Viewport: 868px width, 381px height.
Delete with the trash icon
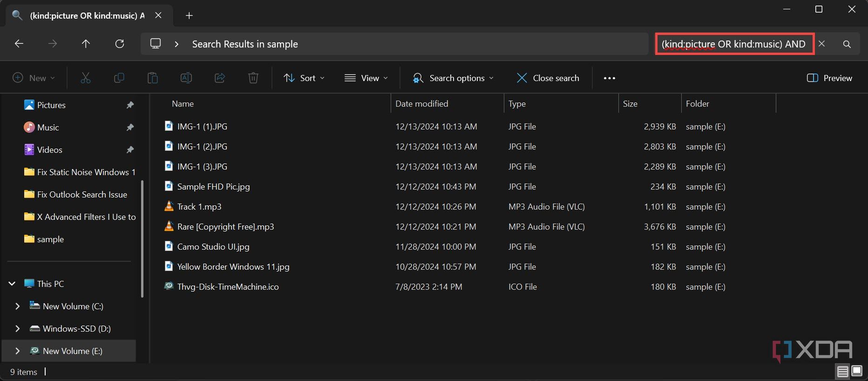click(x=253, y=78)
